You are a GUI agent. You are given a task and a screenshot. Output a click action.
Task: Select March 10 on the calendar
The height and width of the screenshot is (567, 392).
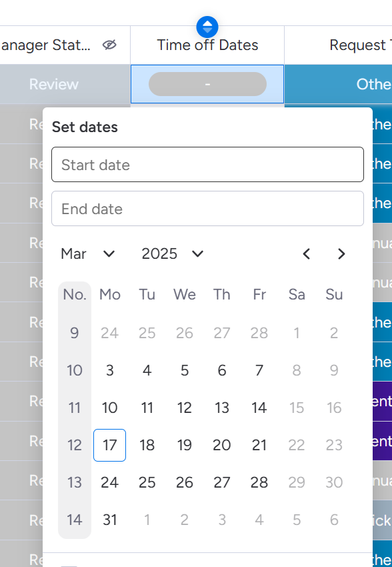(109, 408)
